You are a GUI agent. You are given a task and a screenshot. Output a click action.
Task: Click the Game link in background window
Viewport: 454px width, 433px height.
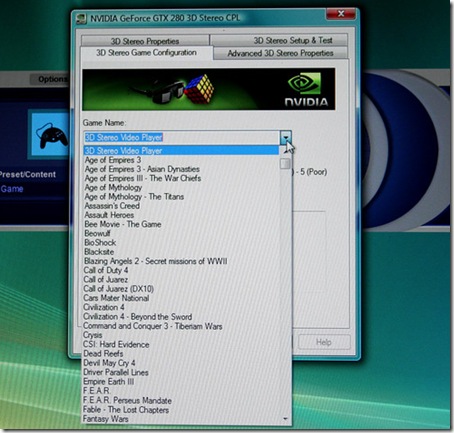[12, 189]
